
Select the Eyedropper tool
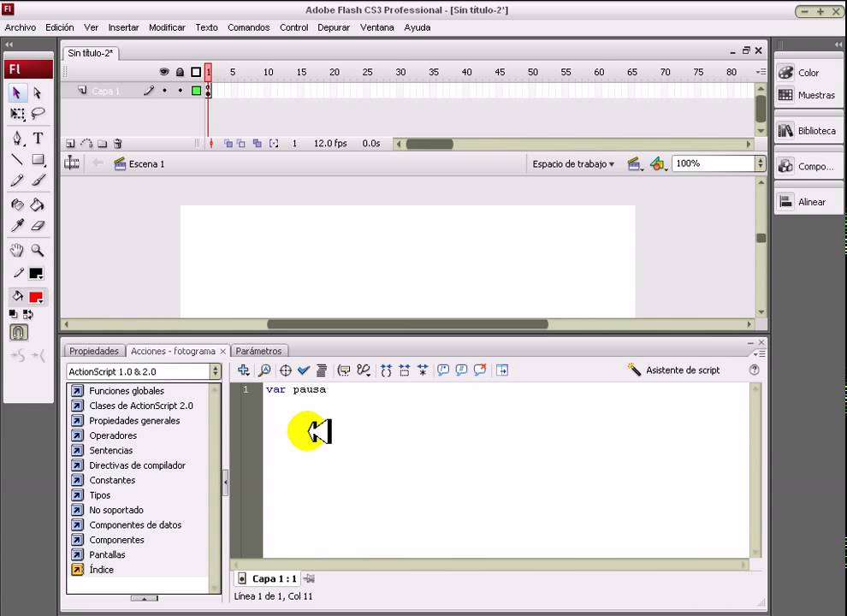pos(17,225)
